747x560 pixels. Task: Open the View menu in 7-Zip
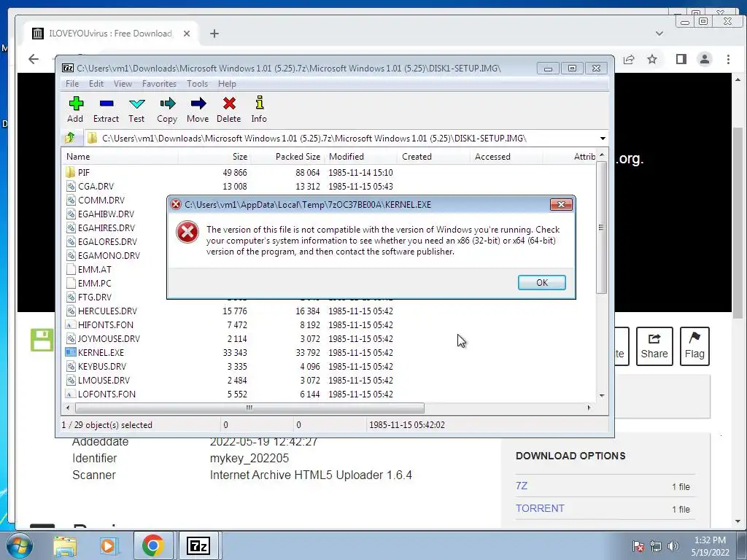[x=123, y=84]
